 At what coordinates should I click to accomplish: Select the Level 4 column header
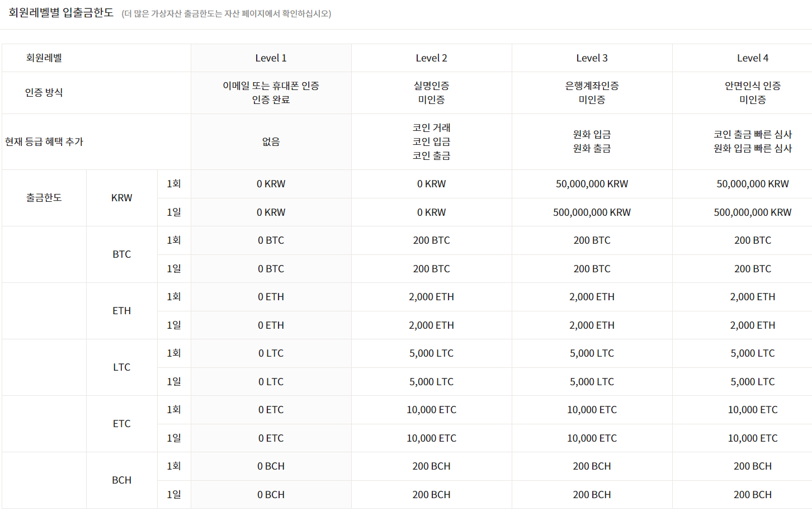pos(752,58)
